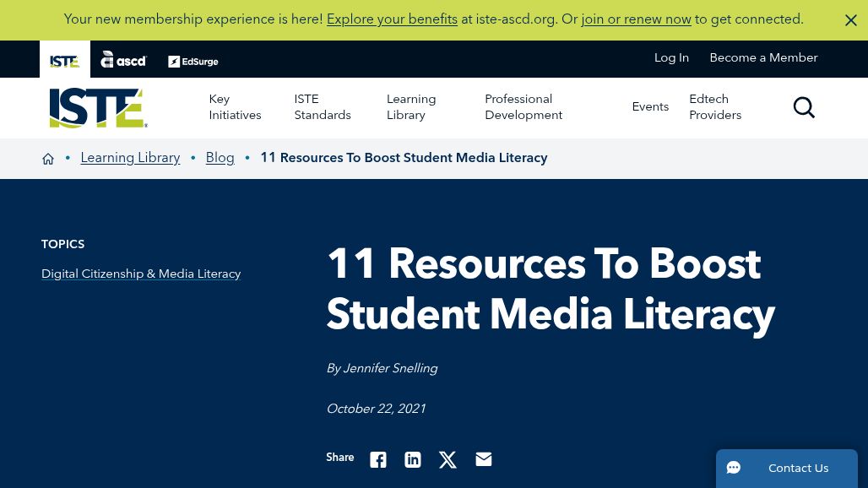
Task: Open the Key Initiatives menu
Action: tap(235, 107)
